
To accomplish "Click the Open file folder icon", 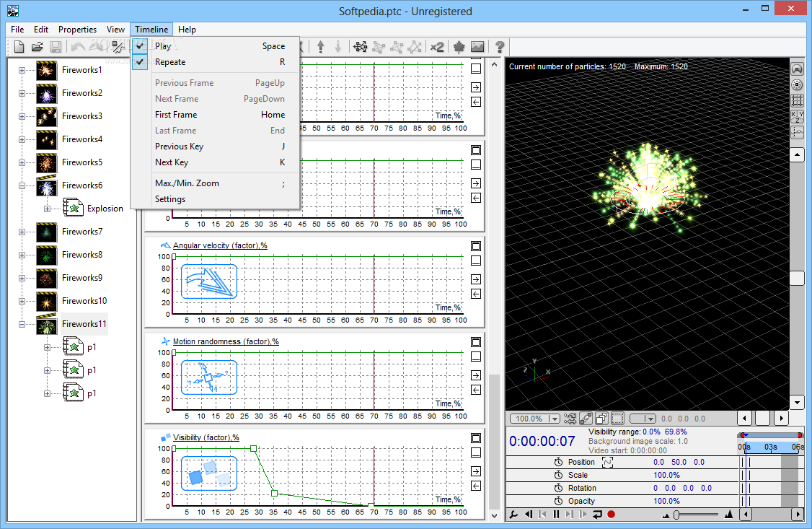I will (x=37, y=47).
